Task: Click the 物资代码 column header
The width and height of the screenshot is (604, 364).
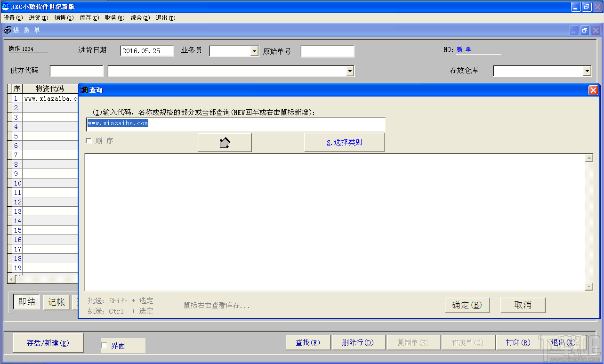Action: pyautogui.click(x=50, y=89)
